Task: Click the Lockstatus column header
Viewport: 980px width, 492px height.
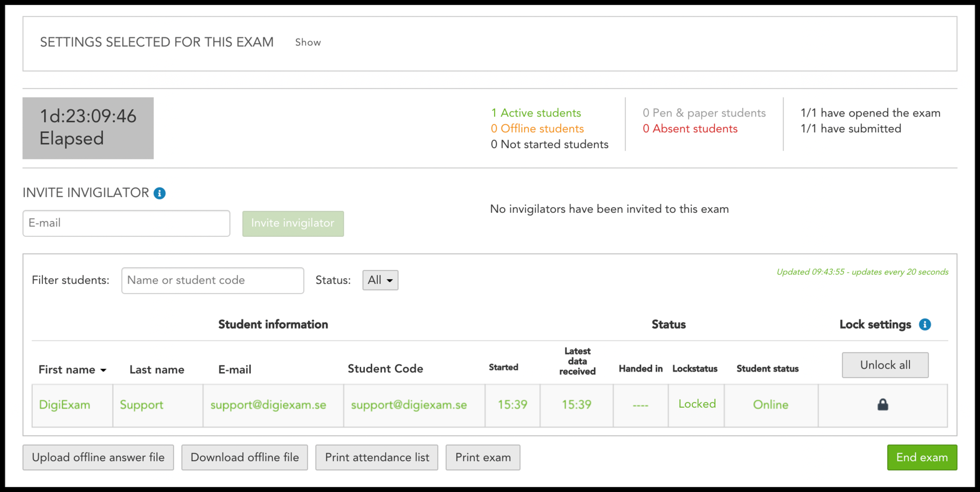Action: click(695, 369)
